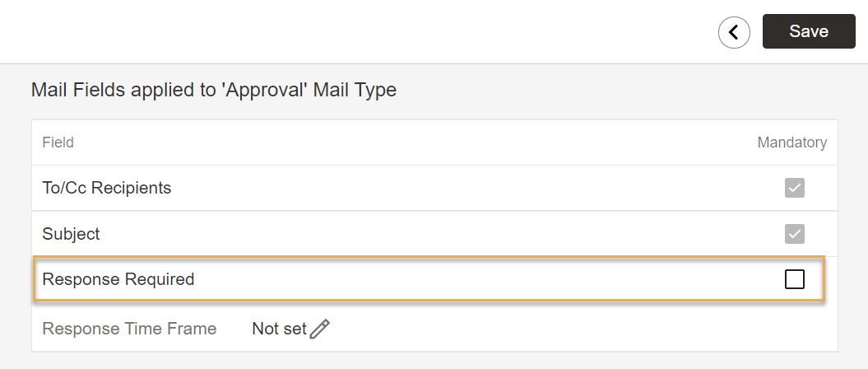Screen dimensions: 868x369
Task: Select the 'Not set' time frame value
Action: click(x=279, y=329)
